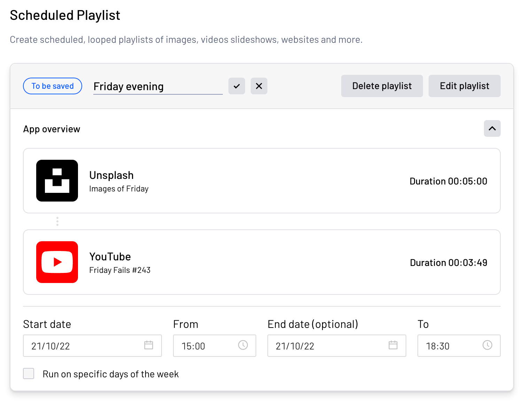Click Run on specific days label
The width and height of the screenshot is (532, 401).
click(x=111, y=374)
